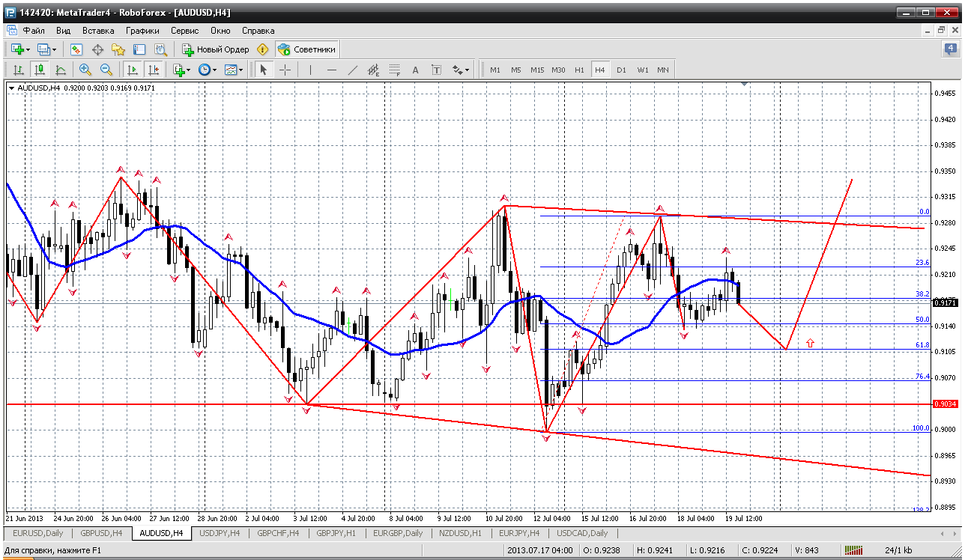Open the Terminal panel icon
The height and width of the screenshot is (560, 965).
pos(139,49)
